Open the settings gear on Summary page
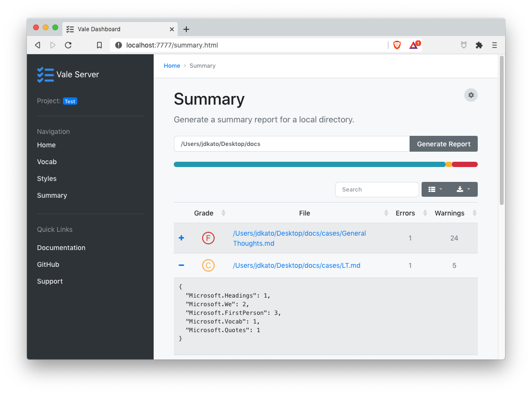 (x=471, y=95)
